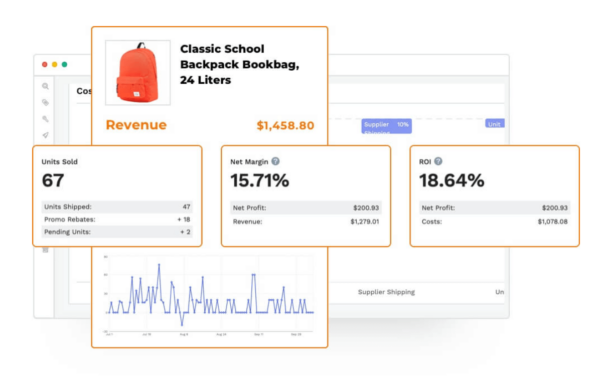Select the Supplier Shipping column label

[386, 292]
